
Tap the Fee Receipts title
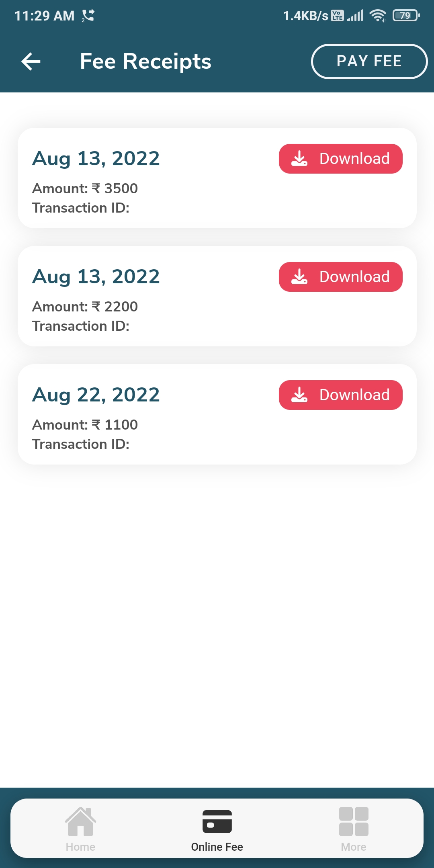145,61
